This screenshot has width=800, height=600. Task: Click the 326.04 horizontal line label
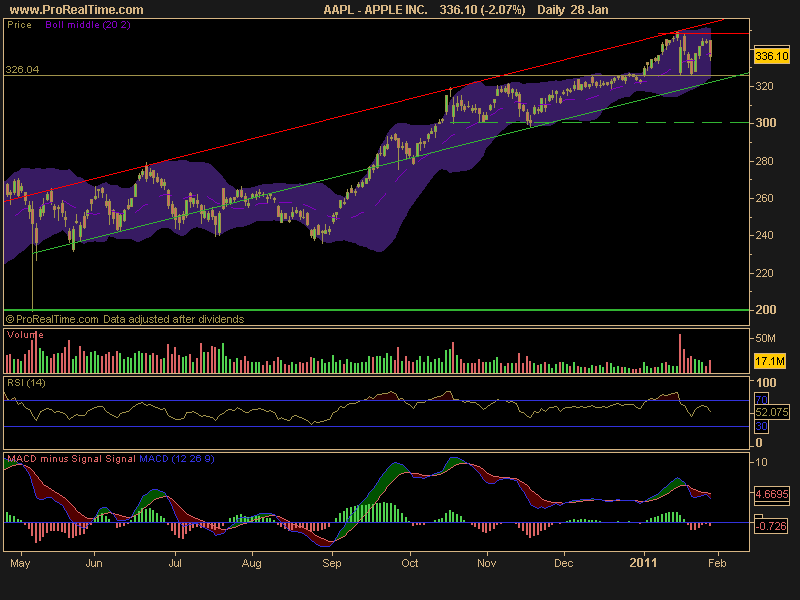22,69
